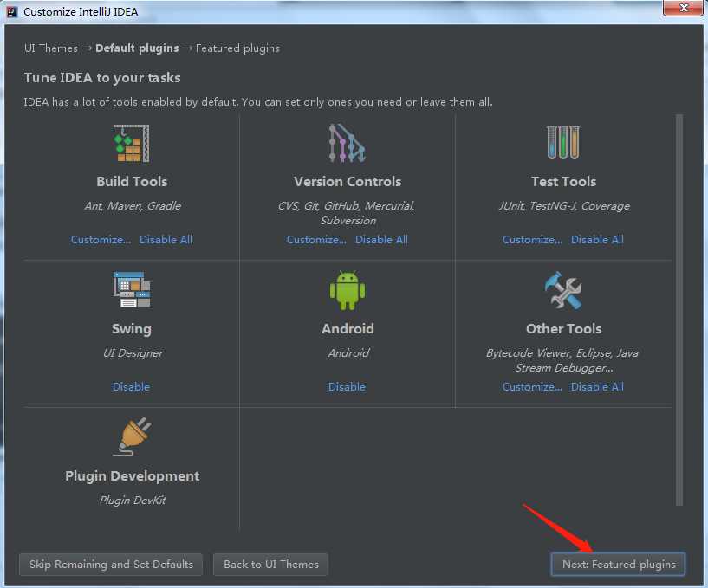
Task: Click the Version Controls branch icon
Action: click(348, 143)
